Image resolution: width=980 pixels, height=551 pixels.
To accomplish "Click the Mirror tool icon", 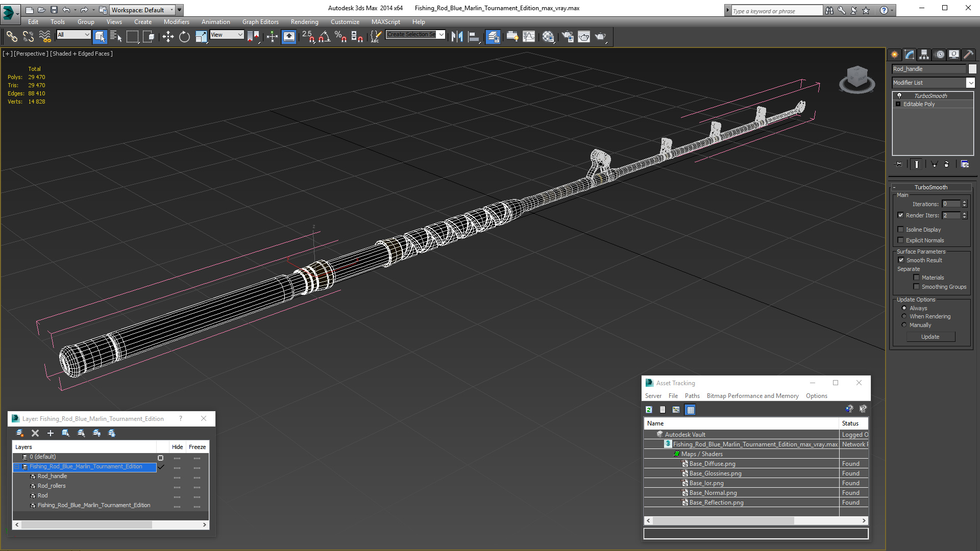I will pos(457,36).
